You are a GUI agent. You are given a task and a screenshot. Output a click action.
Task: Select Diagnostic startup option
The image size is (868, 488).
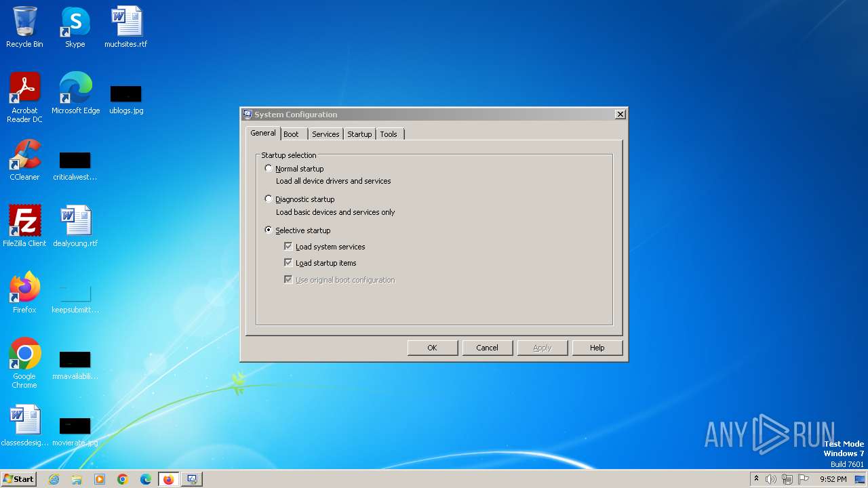[x=300, y=199]
